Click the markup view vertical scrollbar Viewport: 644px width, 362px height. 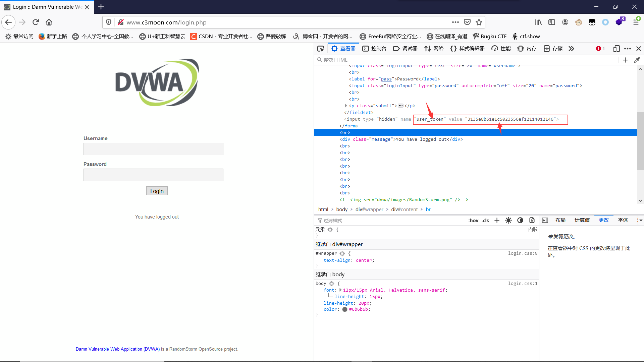tap(640, 141)
